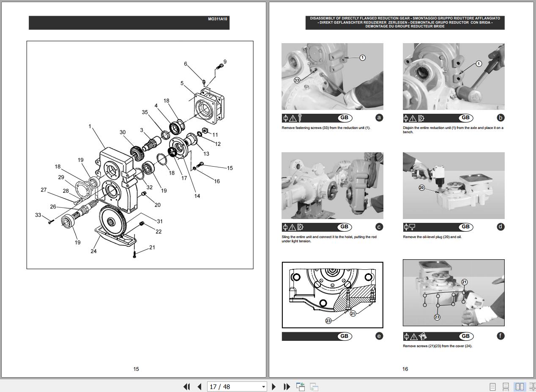Click the exploded parts diagram on page 15
Viewport: 536px width, 392px height.
click(x=140, y=155)
